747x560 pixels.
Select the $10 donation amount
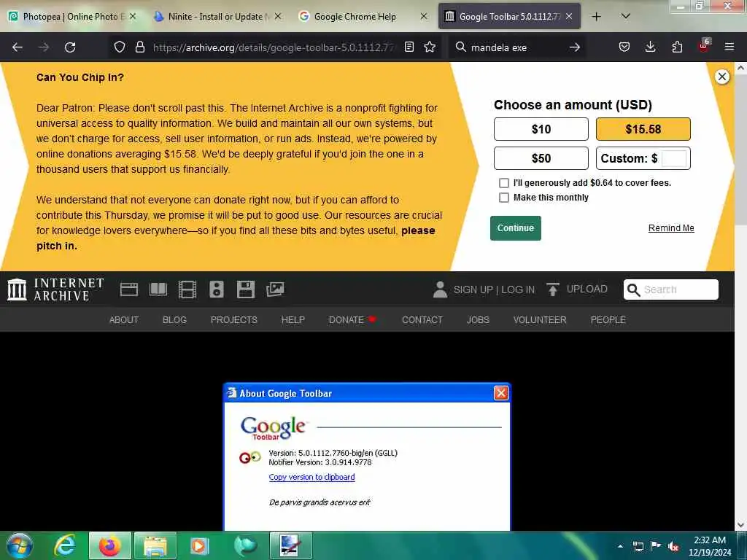(541, 129)
